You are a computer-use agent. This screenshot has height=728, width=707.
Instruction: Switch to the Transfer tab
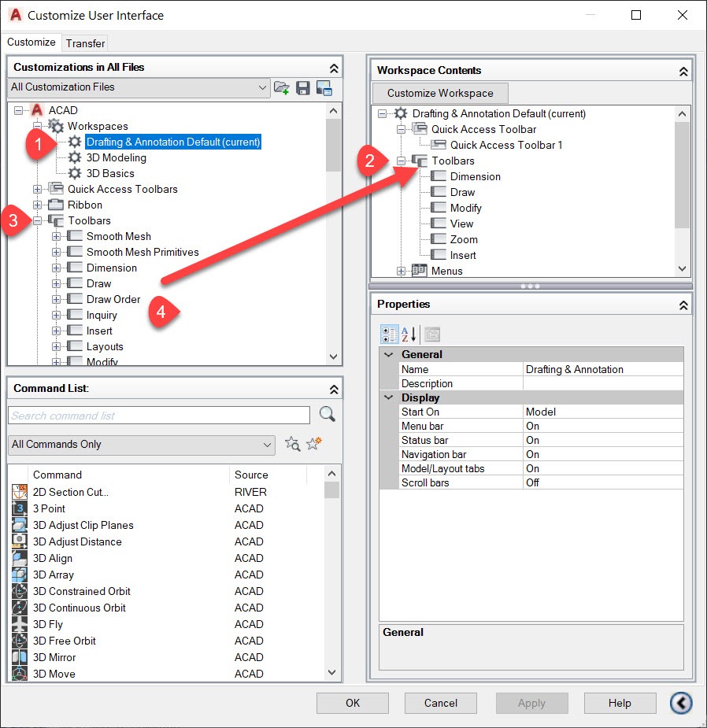pyautogui.click(x=85, y=43)
